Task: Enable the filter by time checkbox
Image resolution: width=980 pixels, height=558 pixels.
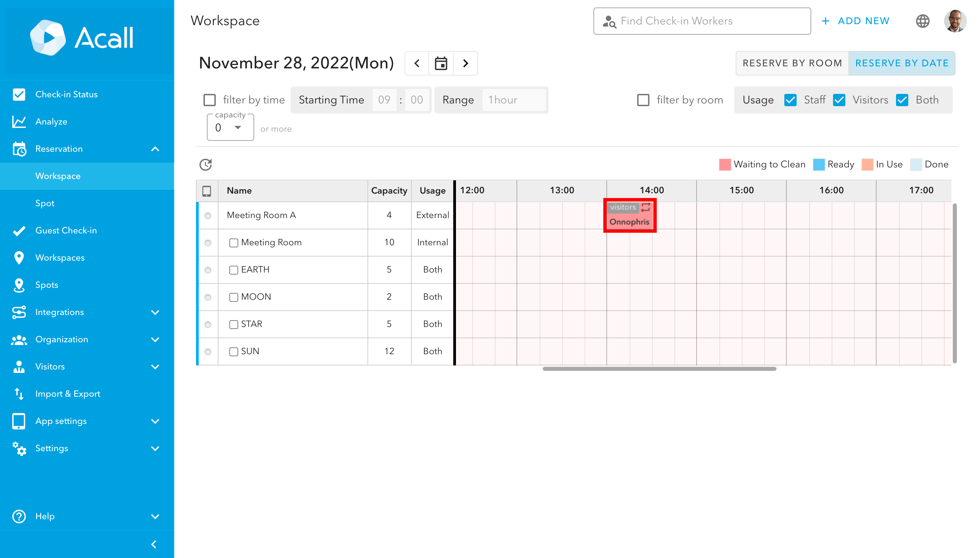Action: pyautogui.click(x=209, y=100)
